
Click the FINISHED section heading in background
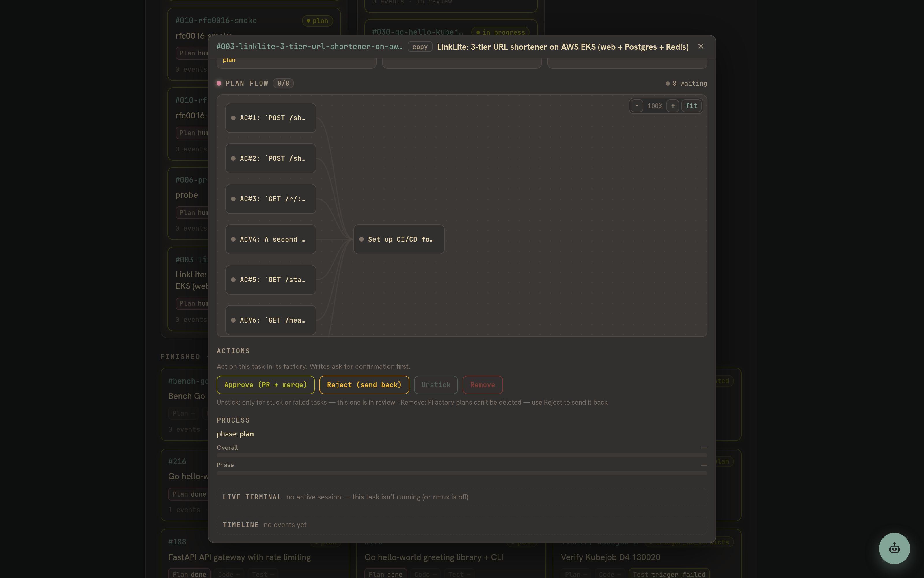coord(180,357)
